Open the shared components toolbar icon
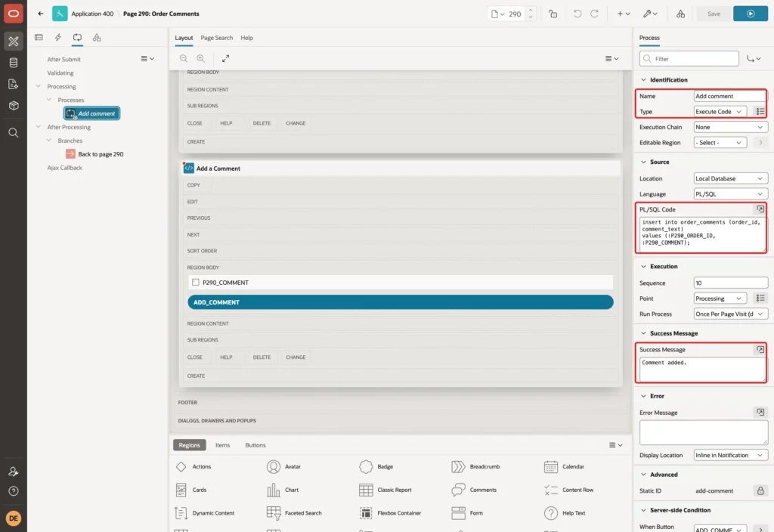Image resolution: width=774 pixels, height=532 pixels. point(681,14)
